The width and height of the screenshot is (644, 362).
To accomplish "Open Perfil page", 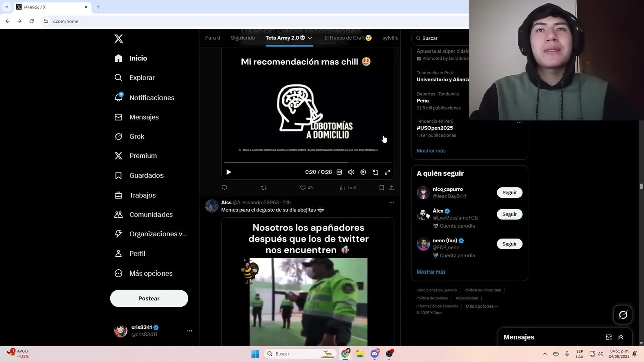I will pyautogui.click(x=130, y=253).
